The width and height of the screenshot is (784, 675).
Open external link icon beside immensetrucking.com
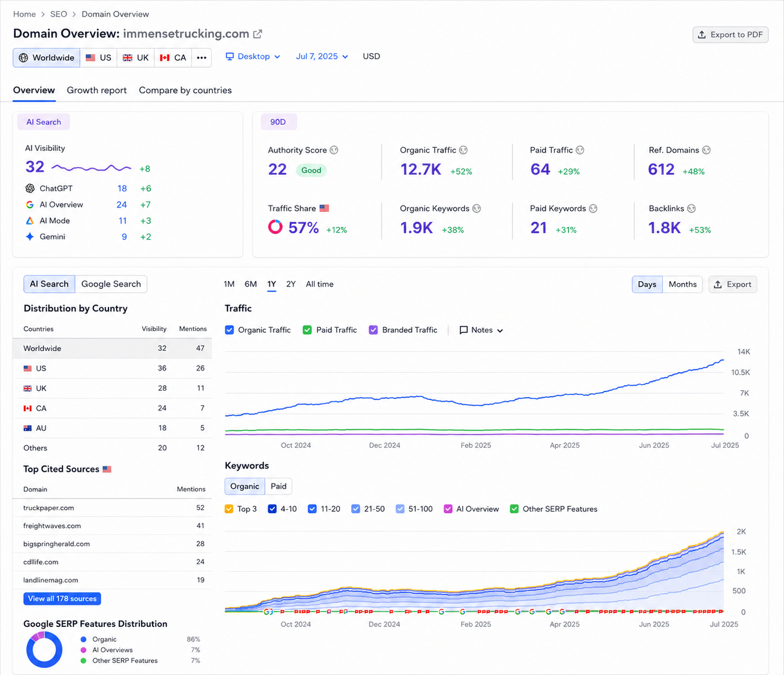pyautogui.click(x=258, y=34)
